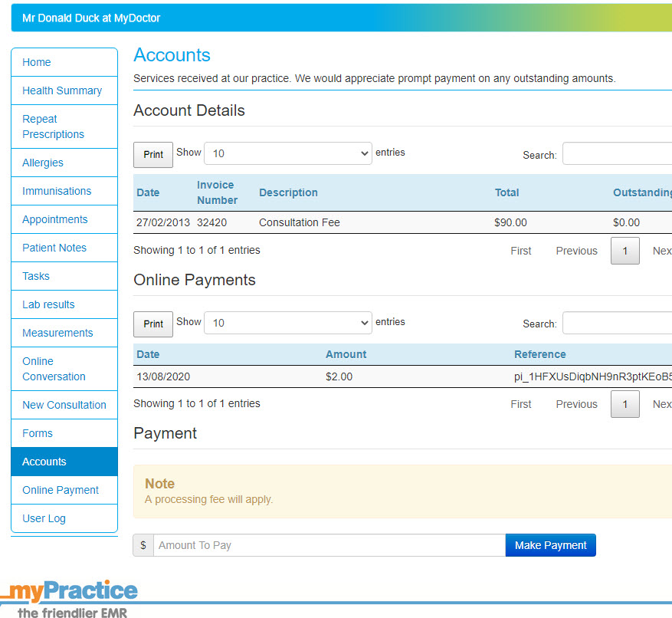Click the Mr Donald Duck at MyDoctor header
Image resolution: width=672 pixels, height=618 pixels.
(x=91, y=18)
